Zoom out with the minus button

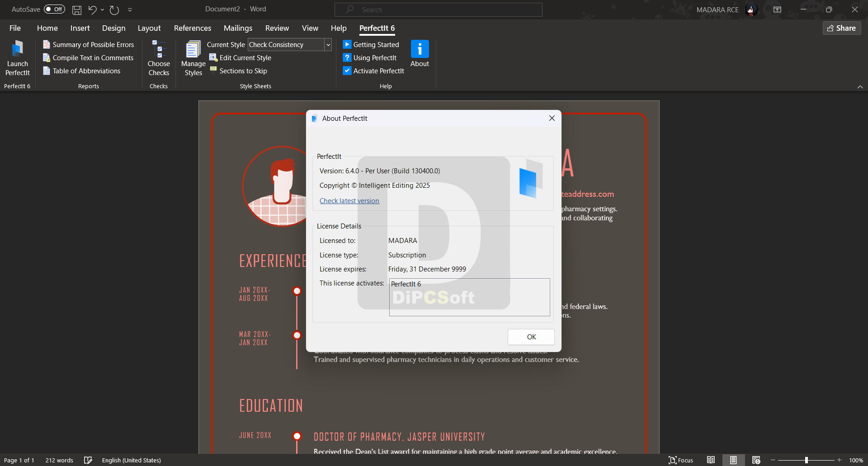pyautogui.click(x=773, y=460)
